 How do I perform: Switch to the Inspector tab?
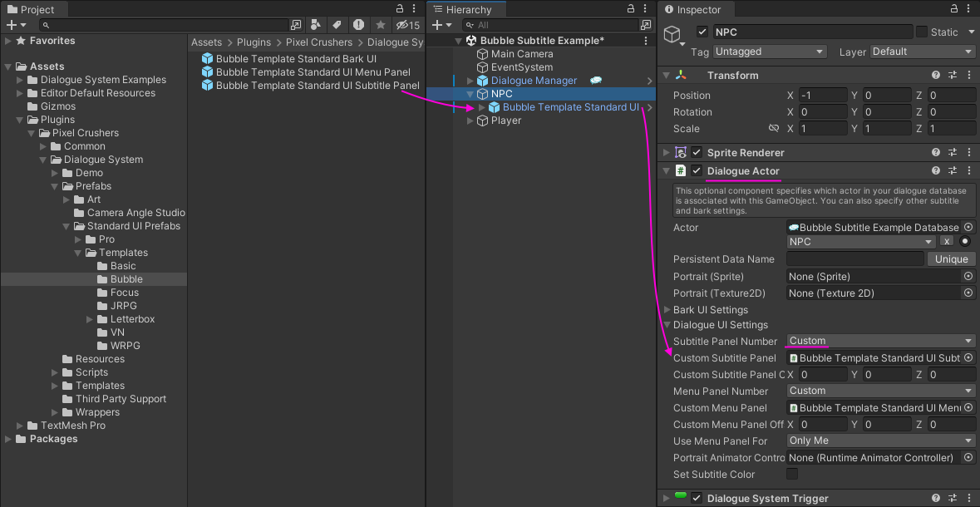tap(696, 9)
